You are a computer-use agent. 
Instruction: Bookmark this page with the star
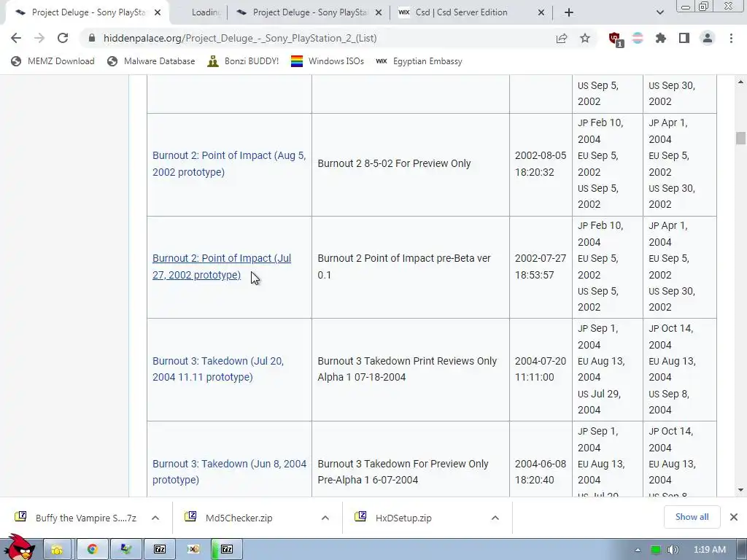pos(585,38)
